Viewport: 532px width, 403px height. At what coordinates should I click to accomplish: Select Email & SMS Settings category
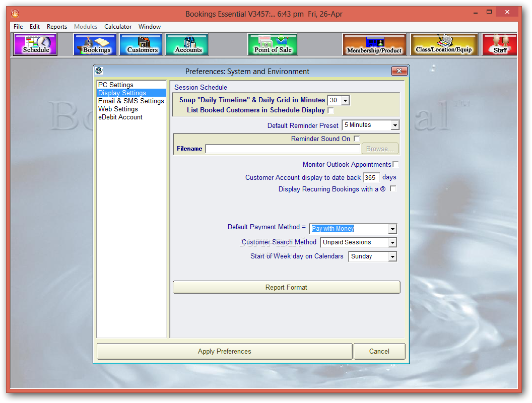(x=131, y=101)
